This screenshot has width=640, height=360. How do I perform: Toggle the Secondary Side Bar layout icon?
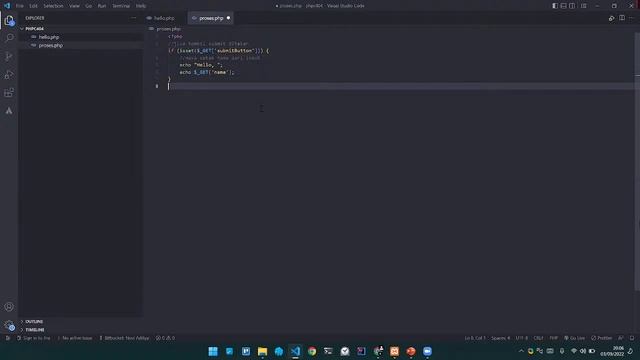point(572,6)
